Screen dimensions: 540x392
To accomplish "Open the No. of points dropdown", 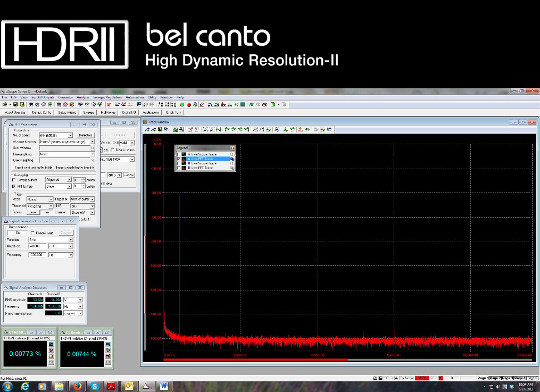I will pos(70,135).
